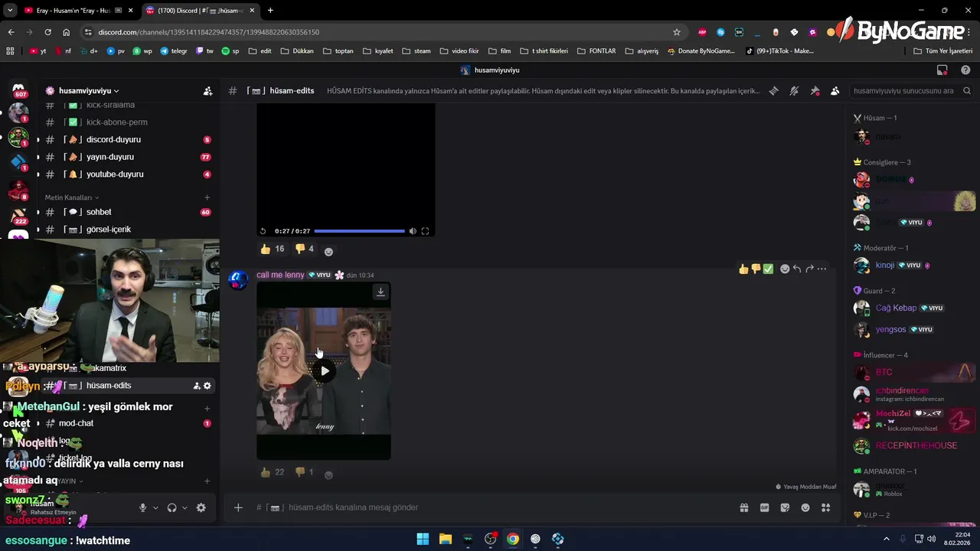Toggle the member list icon
Image resolution: width=980 pixels, height=551 pixels.
point(835,90)
